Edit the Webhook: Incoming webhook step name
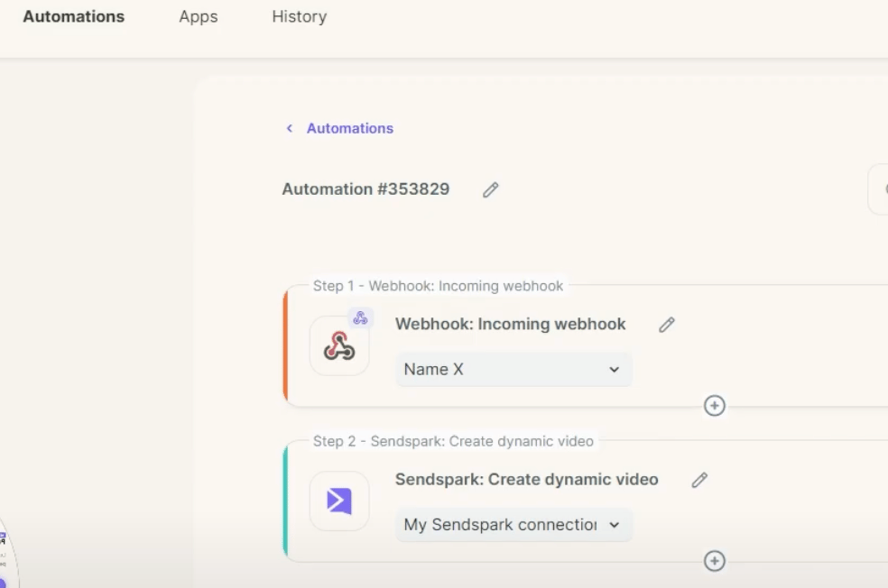888x588 pixels. point(667,325)
